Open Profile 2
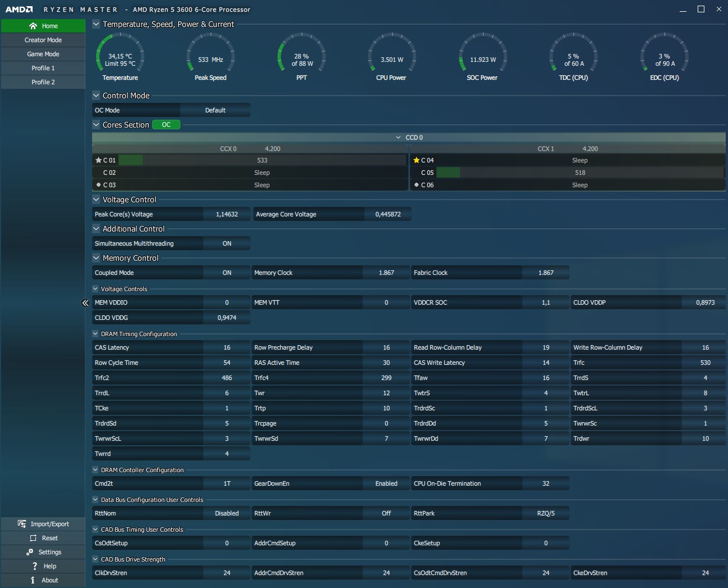Viewport: 728px width, 588px height. click(43, 82)
